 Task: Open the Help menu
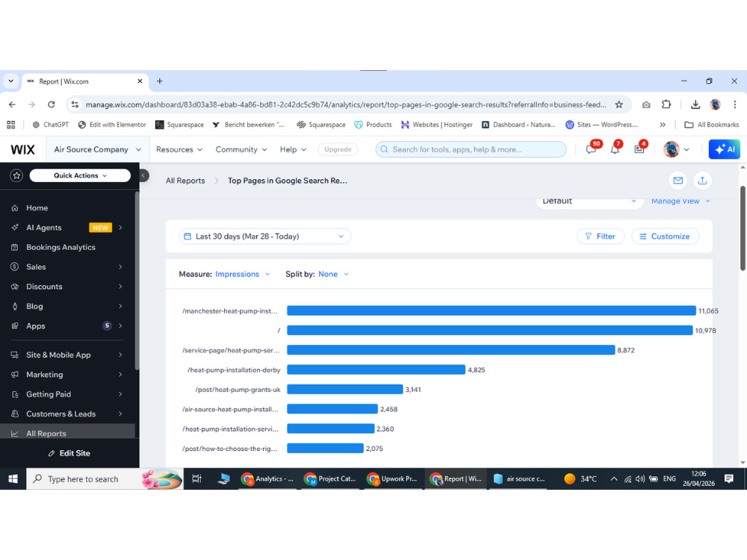[293, 149]
